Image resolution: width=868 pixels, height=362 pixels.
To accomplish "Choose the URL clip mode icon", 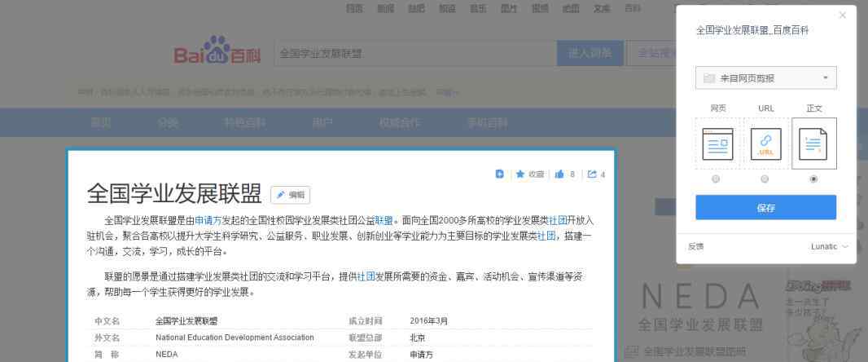I will click(766, 143).
